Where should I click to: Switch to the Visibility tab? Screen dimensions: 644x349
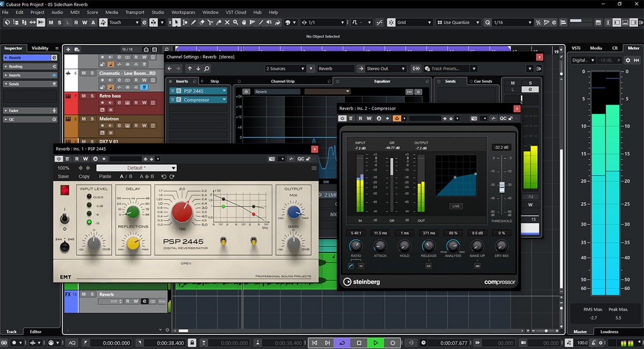40,48
